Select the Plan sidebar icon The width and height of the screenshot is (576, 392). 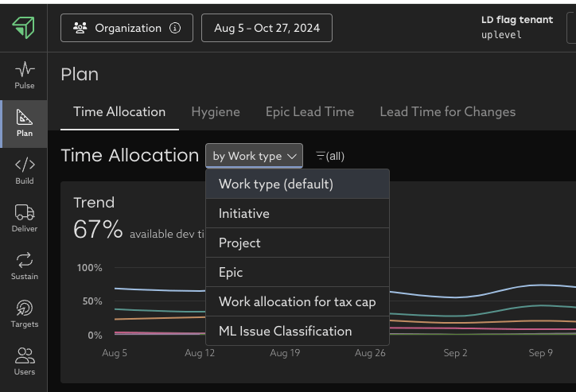pos(24,123)
